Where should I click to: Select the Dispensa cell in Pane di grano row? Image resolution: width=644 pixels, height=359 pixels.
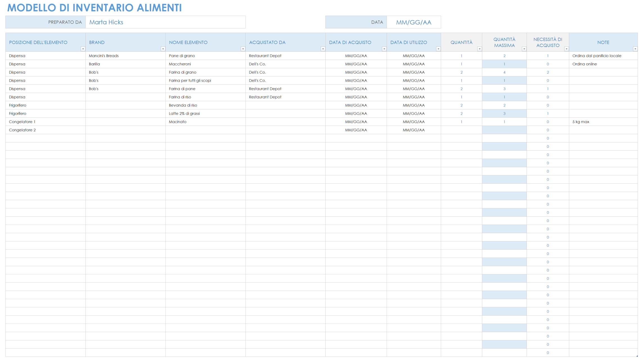(x=46, y=56)
